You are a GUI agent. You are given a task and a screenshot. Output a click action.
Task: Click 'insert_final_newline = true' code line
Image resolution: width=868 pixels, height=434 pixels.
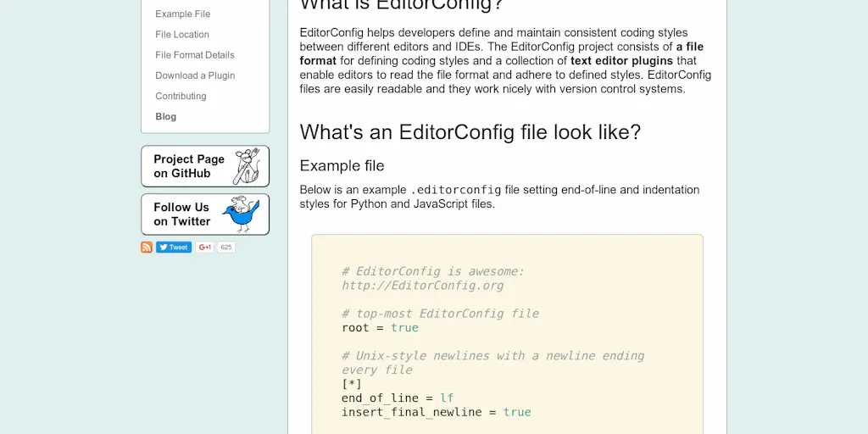pos(437,412)
